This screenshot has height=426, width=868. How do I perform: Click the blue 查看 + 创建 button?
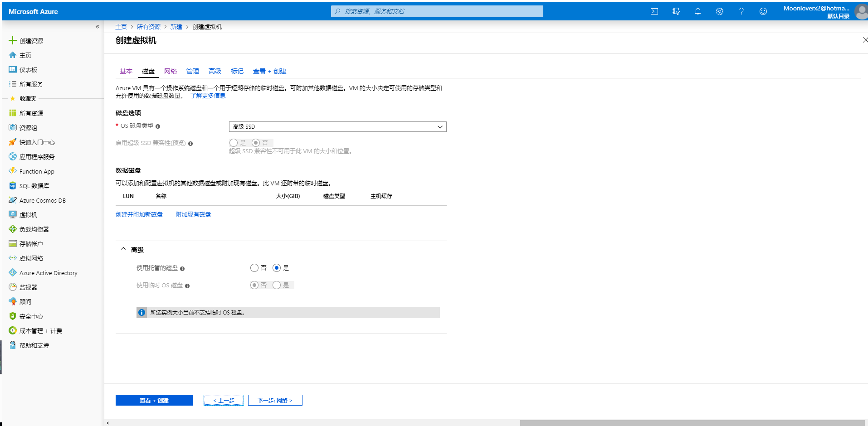[x=154, y=400]
